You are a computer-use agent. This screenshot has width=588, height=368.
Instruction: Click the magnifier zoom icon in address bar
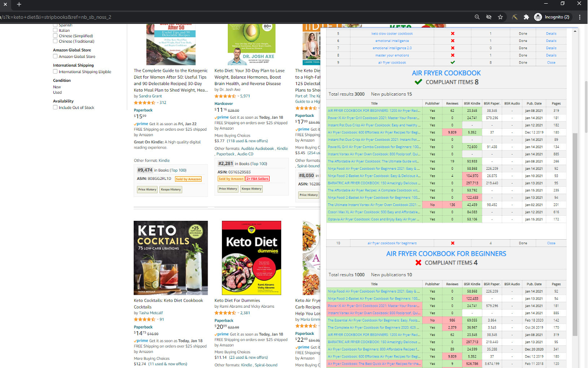[477, 17]
